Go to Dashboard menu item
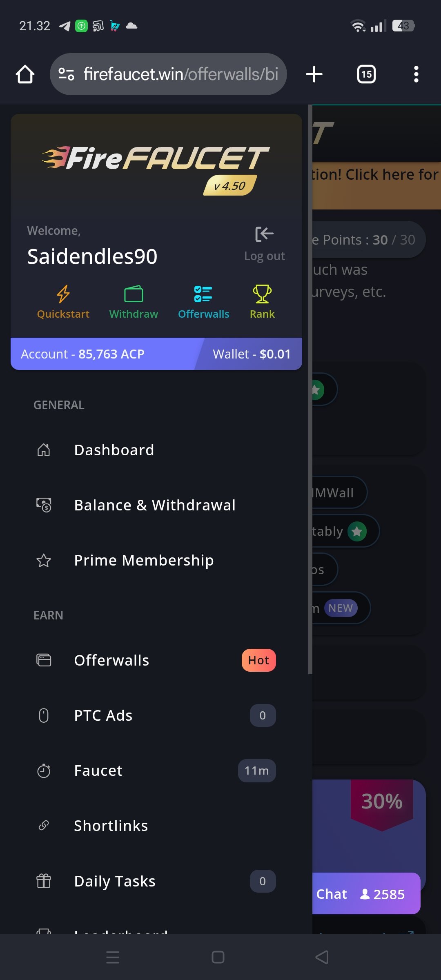The height and width of the screenshot is (980, 441). [x=155, y=450]
